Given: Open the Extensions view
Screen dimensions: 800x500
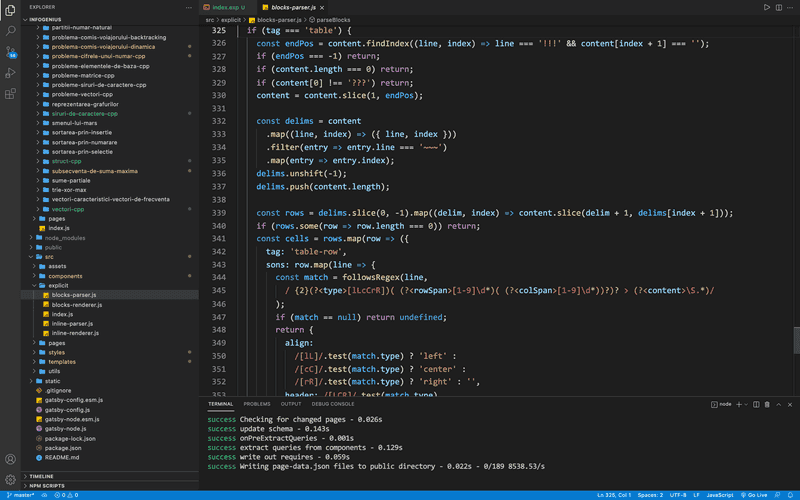Looking at the screenshot, I should [x=11, y=94].
